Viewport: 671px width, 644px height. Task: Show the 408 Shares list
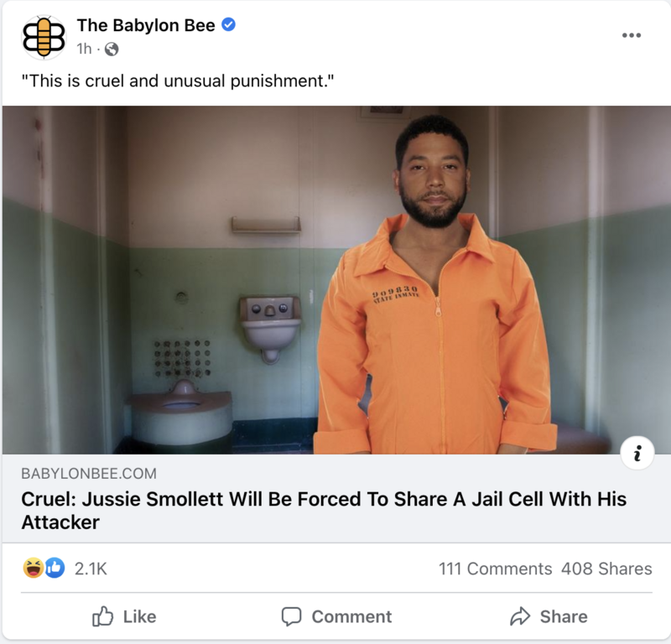[x=606, y=569]
